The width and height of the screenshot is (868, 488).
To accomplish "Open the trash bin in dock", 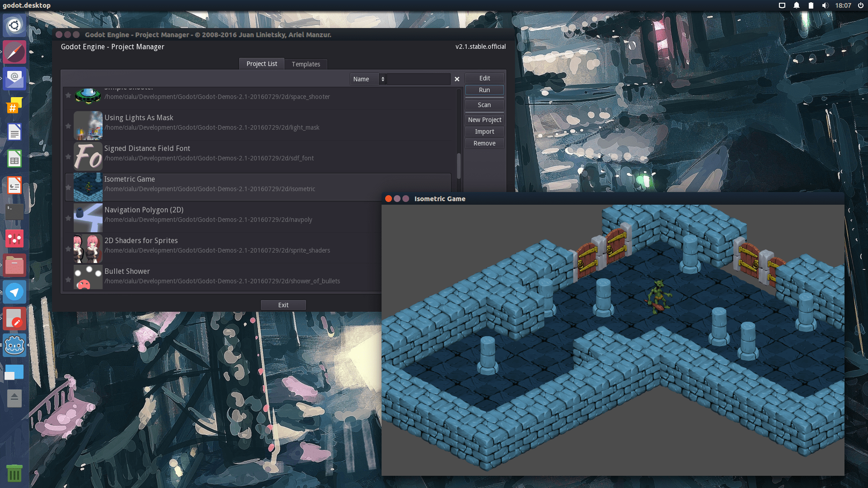I will pyautogui.click(x=14, y=473).
